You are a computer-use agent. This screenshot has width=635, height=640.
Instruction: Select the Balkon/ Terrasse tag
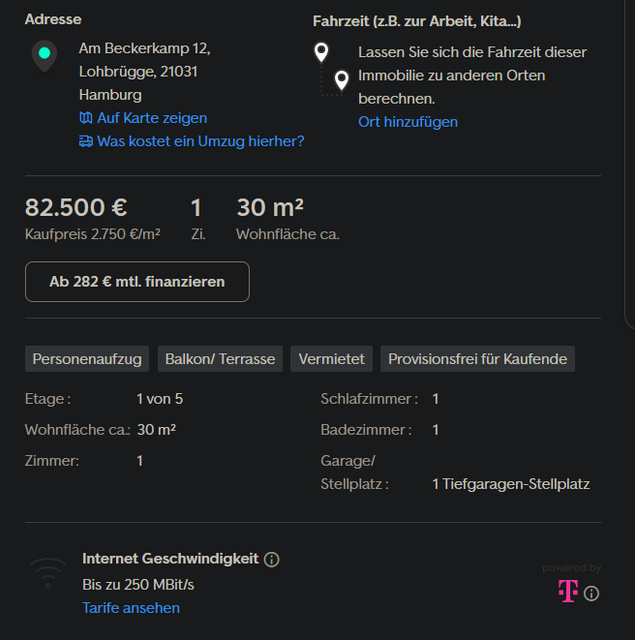pos(220,359)
